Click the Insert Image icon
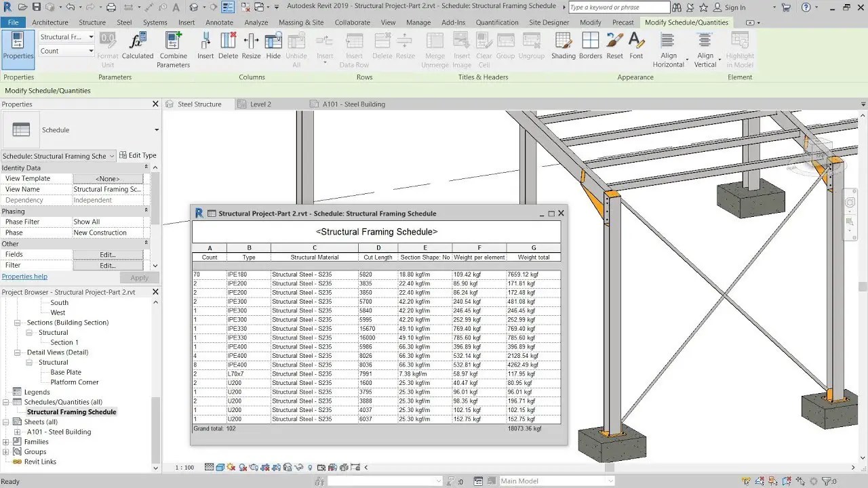Image resolution: width=868 pixels, height=488 pixels. (461, 47)
